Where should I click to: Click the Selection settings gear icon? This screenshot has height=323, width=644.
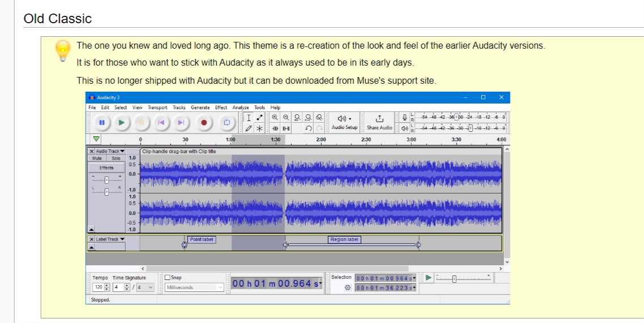click(347, 288)
